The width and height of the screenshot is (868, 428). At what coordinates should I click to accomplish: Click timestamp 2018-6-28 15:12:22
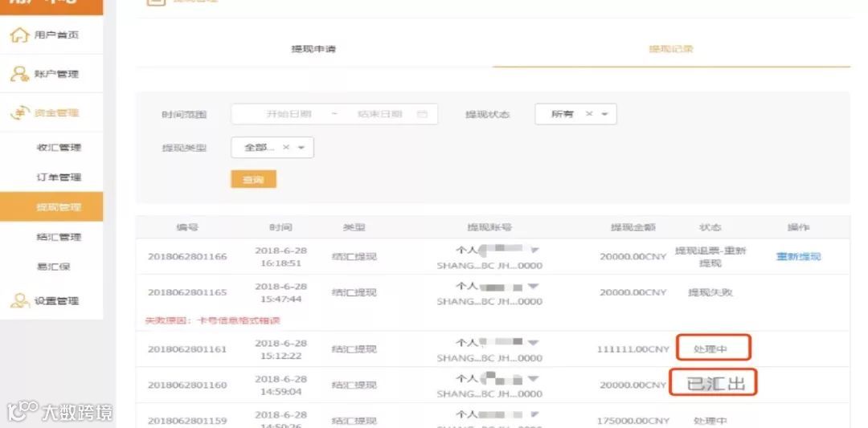point(280,349)
